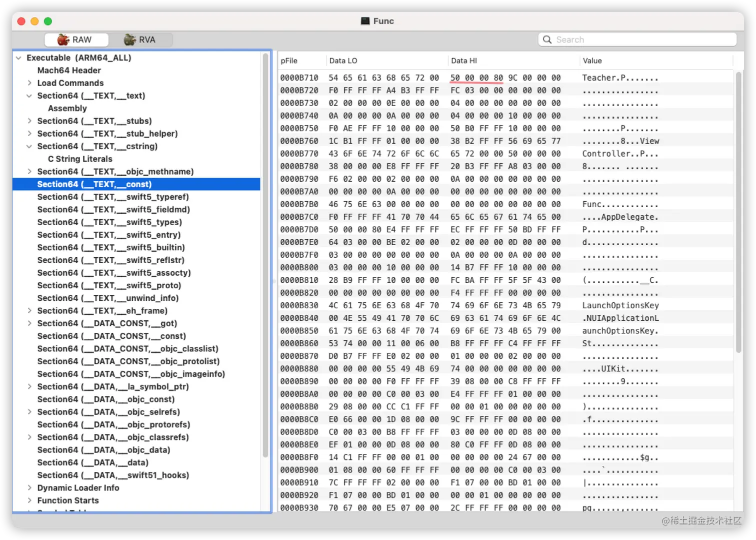The width and height of the screenshot is (756, 540).
Task: Select Section64 (__DATA_CONST,__objc_classlist)
Action: point(128,349)
